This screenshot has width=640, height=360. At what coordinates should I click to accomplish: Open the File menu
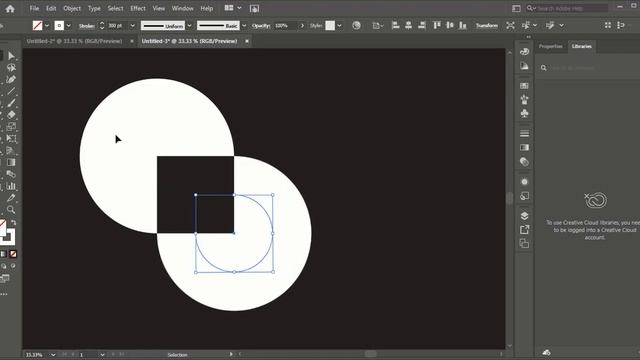tap(34, 8)
